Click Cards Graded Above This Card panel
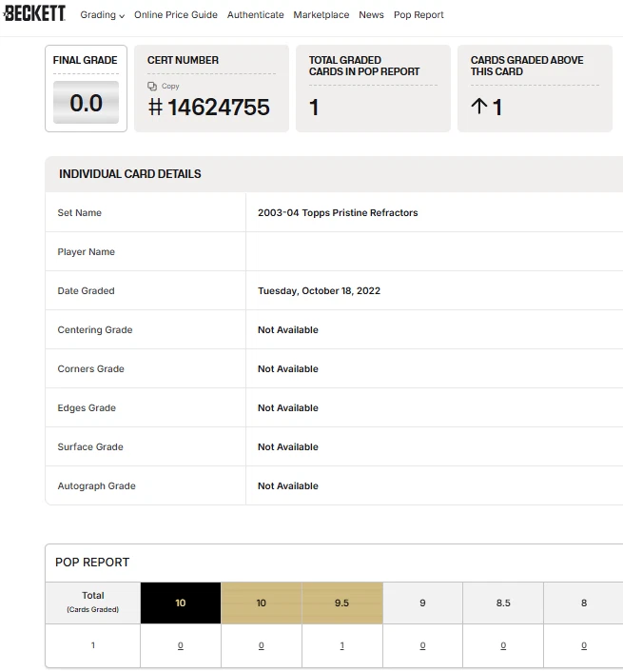Viewport: 623px width, 672px height. pos(535,89)
